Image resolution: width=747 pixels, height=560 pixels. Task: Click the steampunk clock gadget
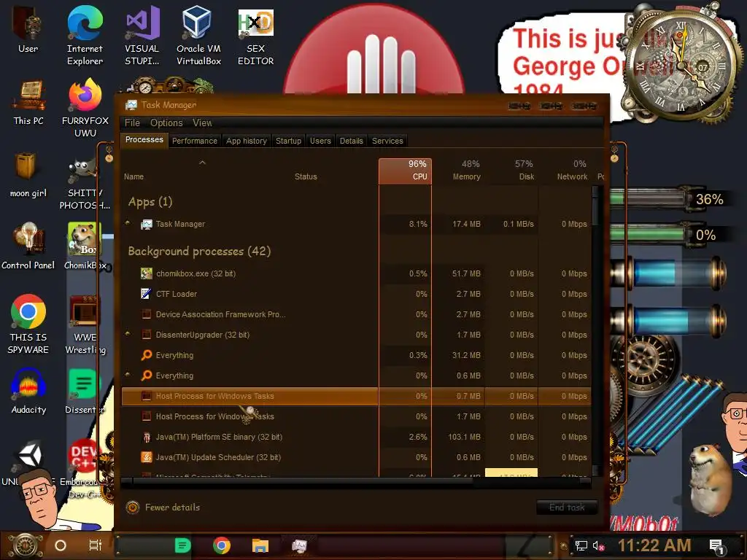[x=681, y=65]
